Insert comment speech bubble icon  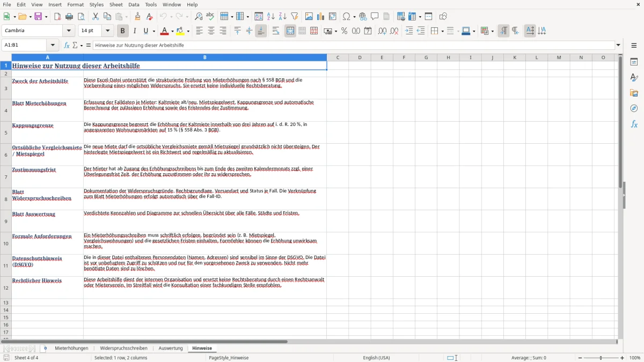(375, 17)
